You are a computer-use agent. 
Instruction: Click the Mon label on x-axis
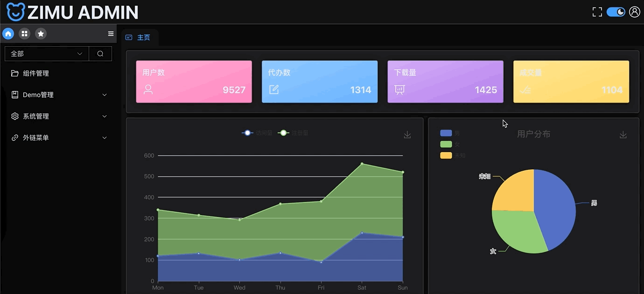(158, 287)
